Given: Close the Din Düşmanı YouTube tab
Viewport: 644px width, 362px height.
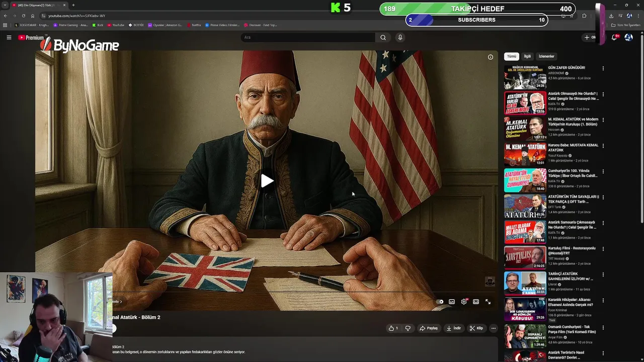Looking at the screenshot, I should [64, 5].
